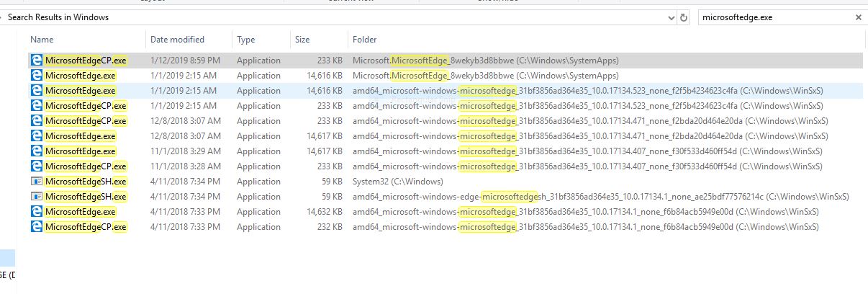Click the icon of the 14,632 KB MicrosoftEdge.exe
Viewport: 868px width, 294px height.
pos(36,212)
